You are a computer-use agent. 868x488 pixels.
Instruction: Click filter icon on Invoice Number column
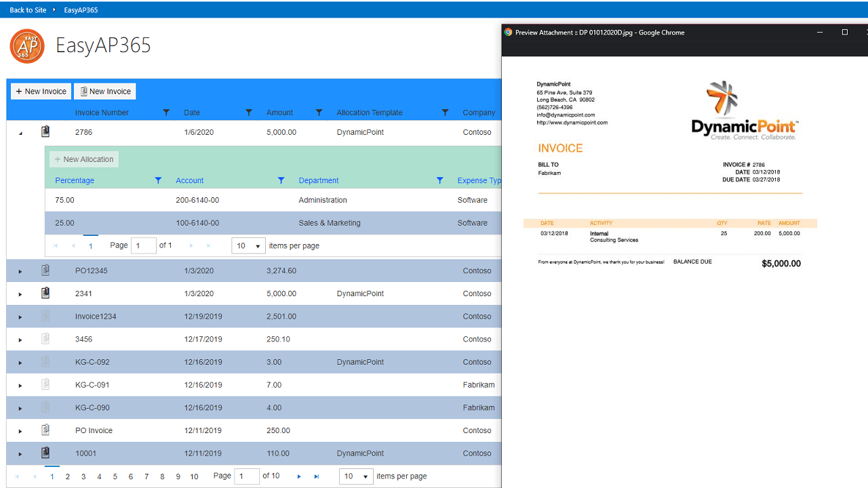point(167,113)
